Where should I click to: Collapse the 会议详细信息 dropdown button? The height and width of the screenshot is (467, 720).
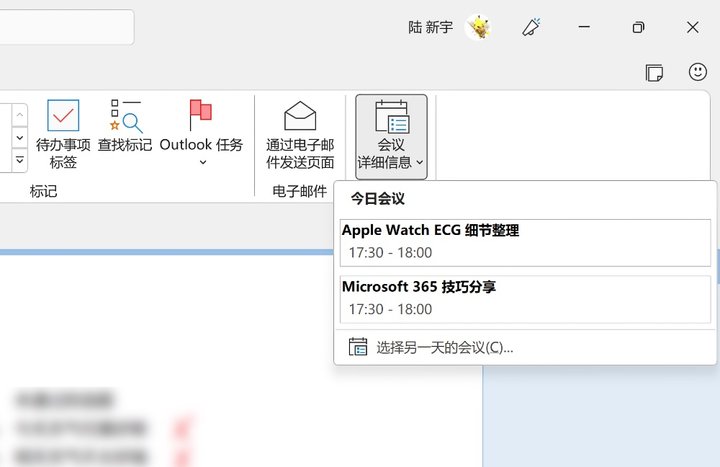(391, 136)
